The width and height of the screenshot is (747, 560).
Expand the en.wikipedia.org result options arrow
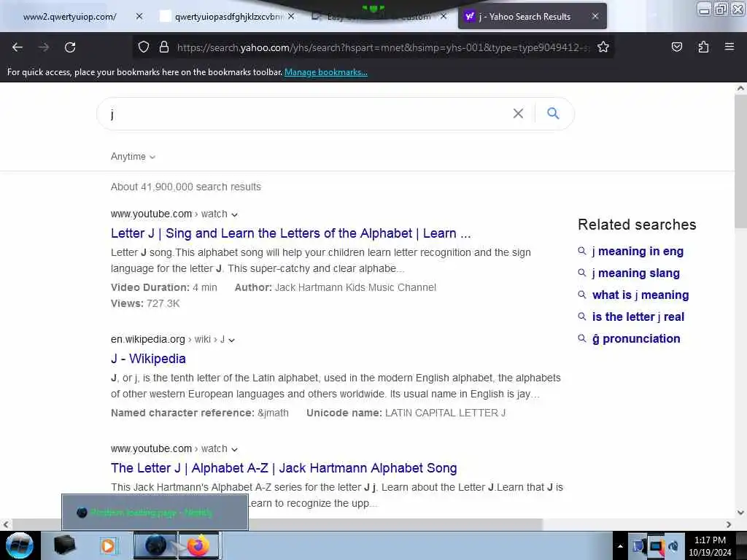231,340
